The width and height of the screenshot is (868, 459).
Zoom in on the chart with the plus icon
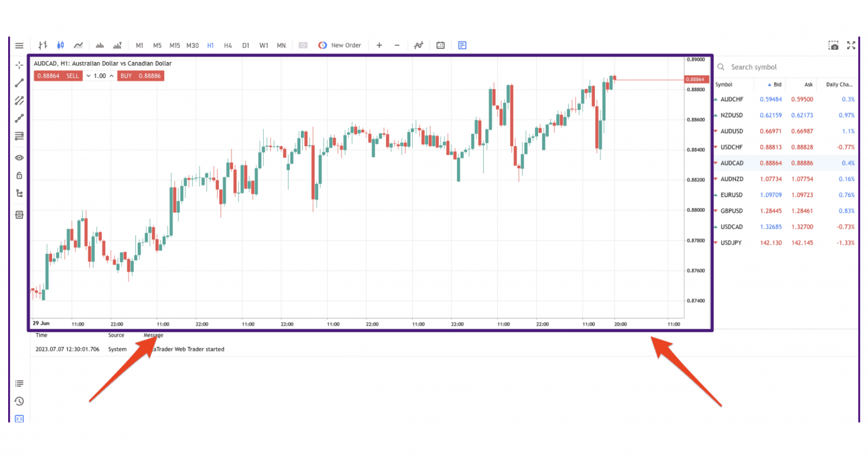pos(378,45)
